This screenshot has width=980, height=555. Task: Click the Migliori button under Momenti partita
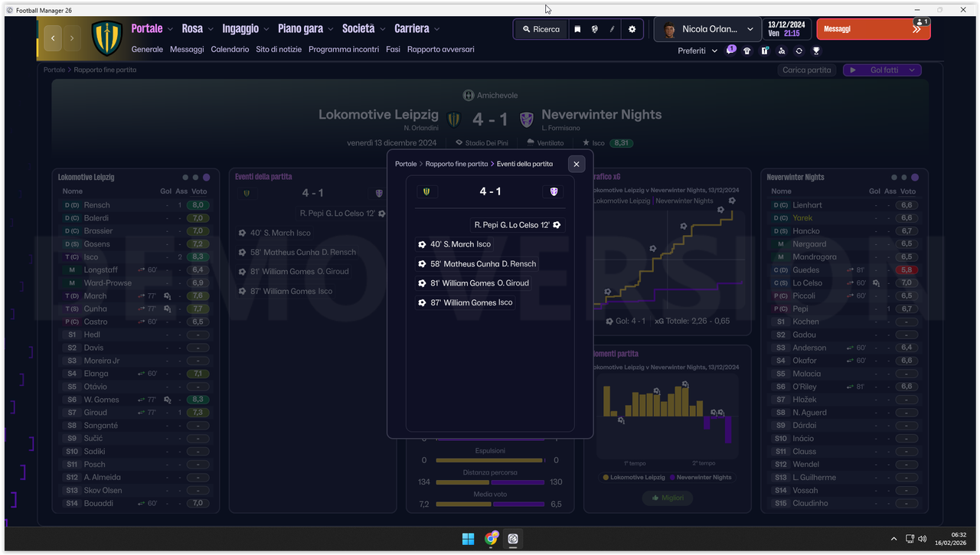coord(668,498)
